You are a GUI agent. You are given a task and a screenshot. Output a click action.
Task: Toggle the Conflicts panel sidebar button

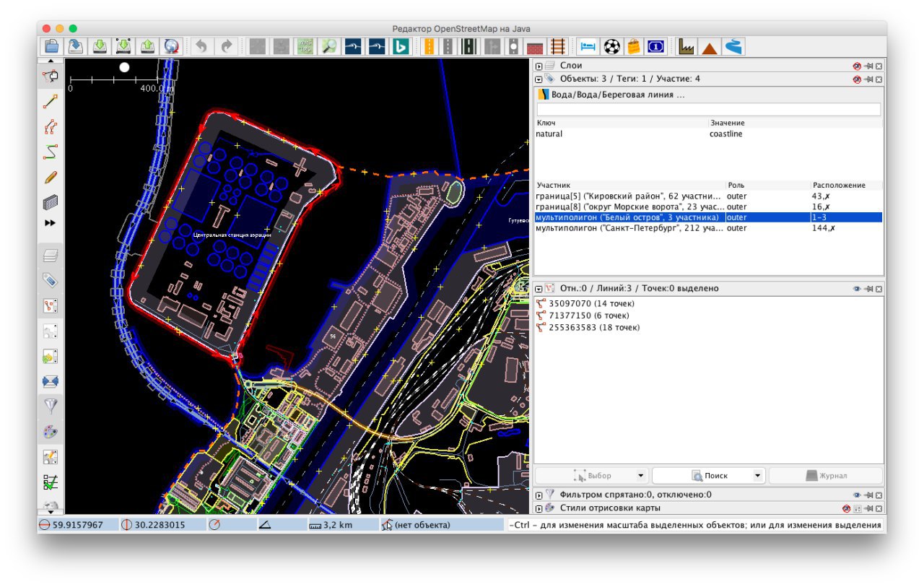(x=51, y=381)
